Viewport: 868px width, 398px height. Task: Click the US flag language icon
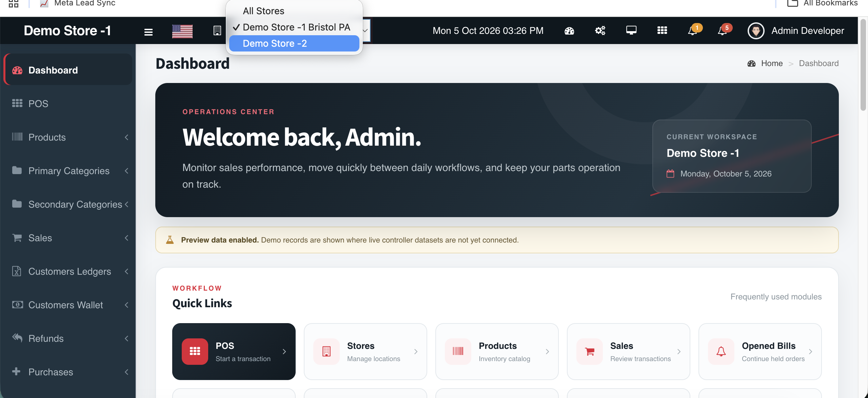click(182, 31)
